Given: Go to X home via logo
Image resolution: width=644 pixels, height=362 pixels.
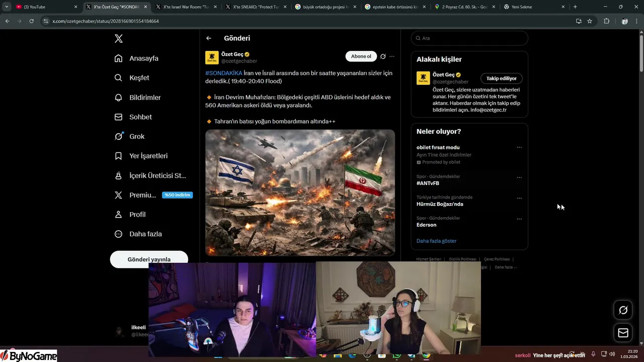Looking at the screenshot, I should [x=118, y=39].
